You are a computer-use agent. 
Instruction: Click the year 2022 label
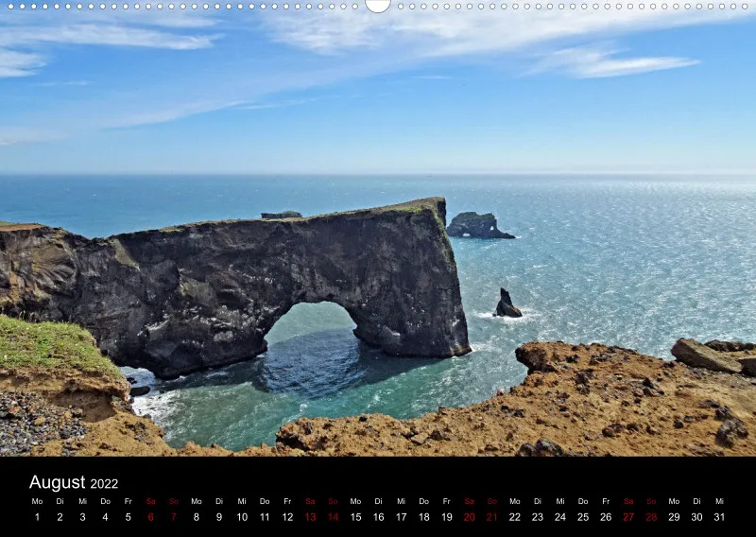pos(104,483)
